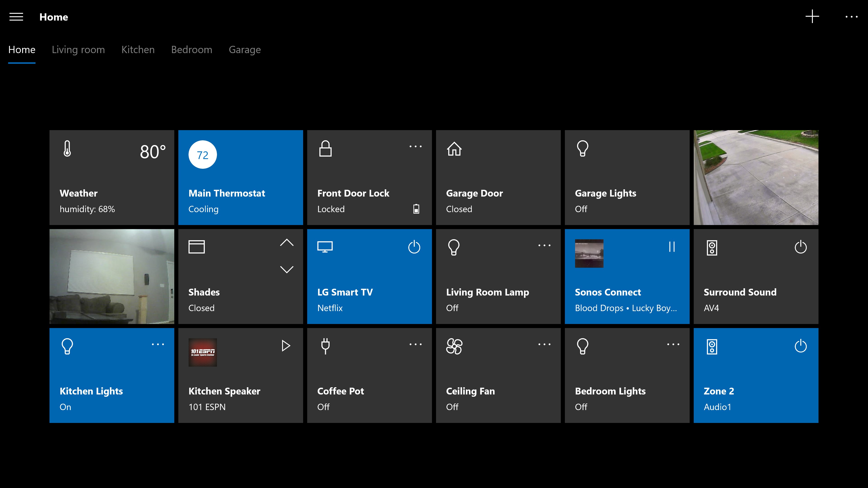Viewport: 868px width, 488px height.
Task: Click the plus button to add a device
Action: tap(812, 16)
